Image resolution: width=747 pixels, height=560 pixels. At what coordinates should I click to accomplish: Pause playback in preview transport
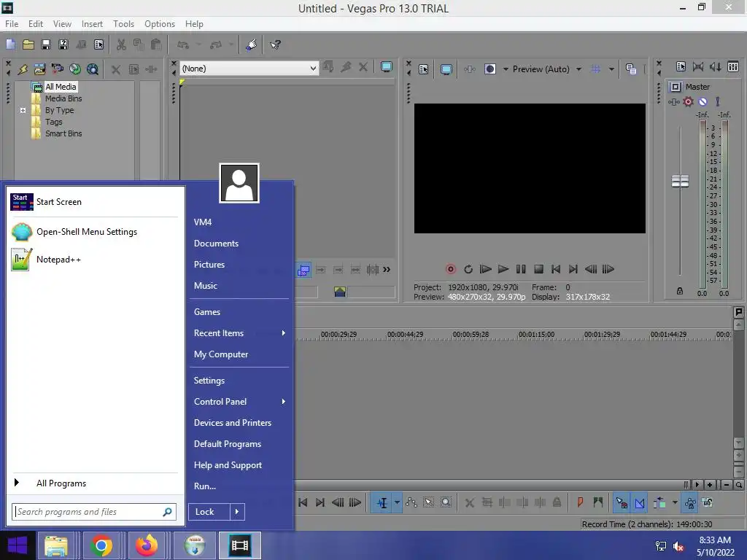click(521, 269)
